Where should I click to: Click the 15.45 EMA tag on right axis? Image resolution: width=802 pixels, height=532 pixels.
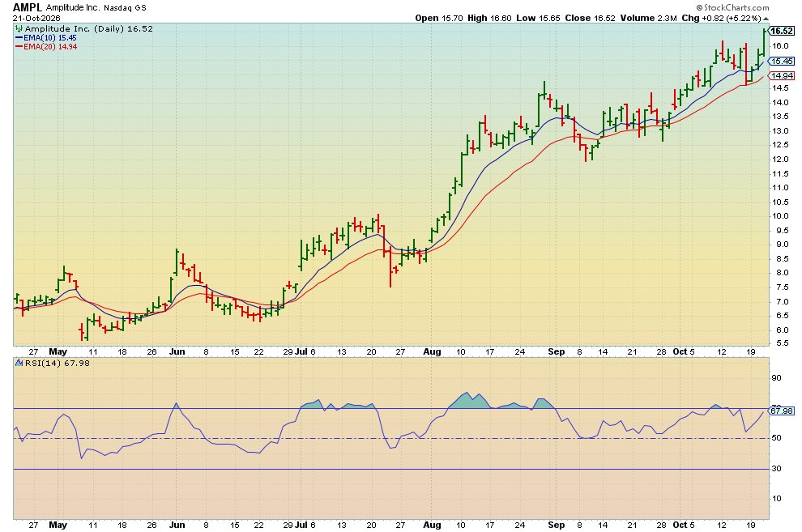[782, 62]
